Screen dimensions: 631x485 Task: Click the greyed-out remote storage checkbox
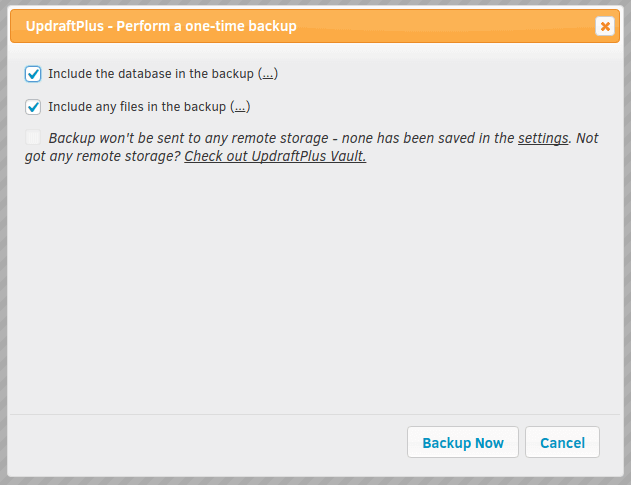point(33,137)
